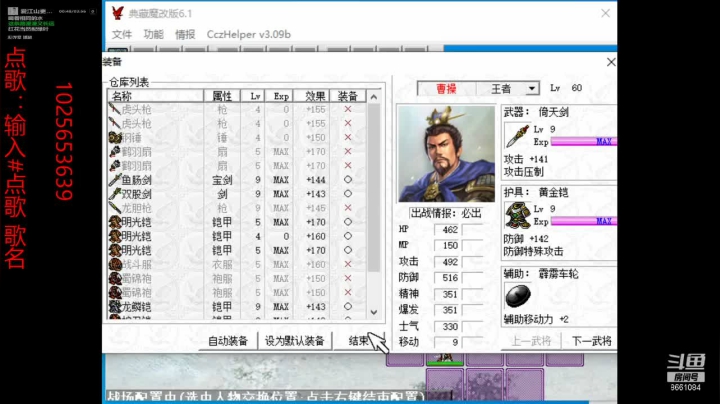Click the +144 effect value
720x404 pixels.
316,180
